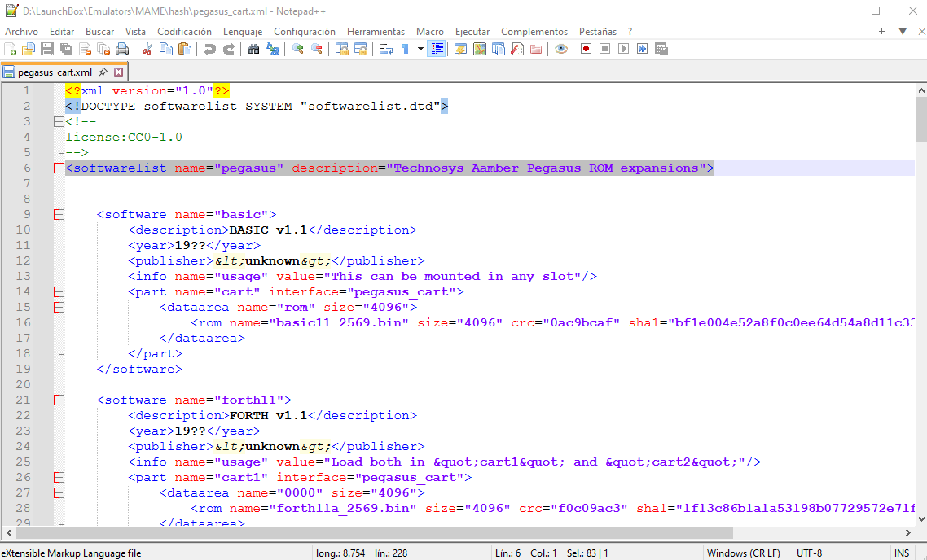Image resolution: width=927 pixels, height=560 pixels.
Task: Toggle show all characters pilcrow icon
Action: point(405,49)
